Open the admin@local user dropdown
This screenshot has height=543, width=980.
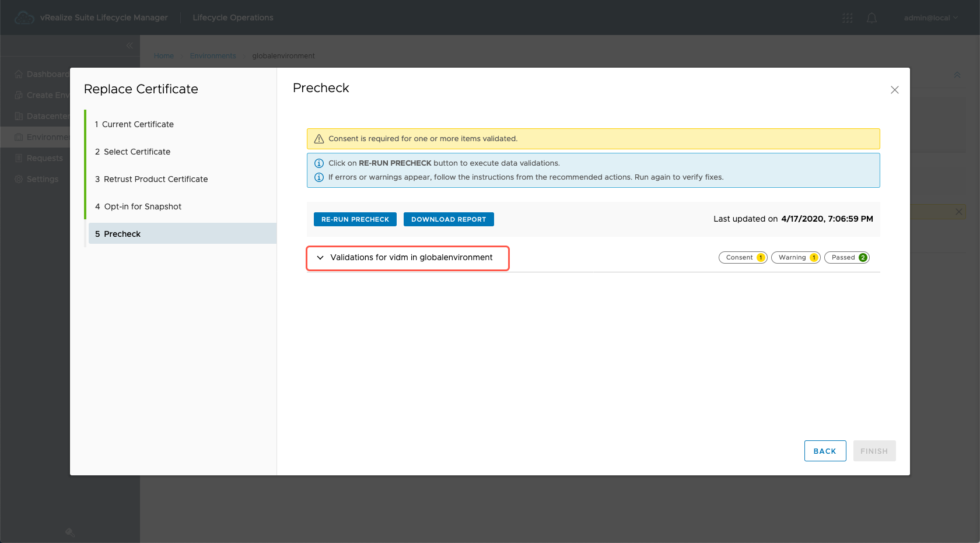point(930,18)
